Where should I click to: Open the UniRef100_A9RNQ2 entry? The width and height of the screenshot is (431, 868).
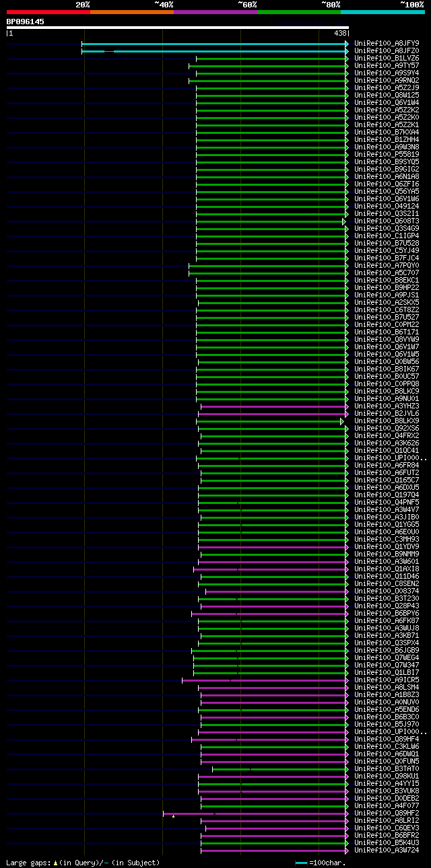[387, 81]
